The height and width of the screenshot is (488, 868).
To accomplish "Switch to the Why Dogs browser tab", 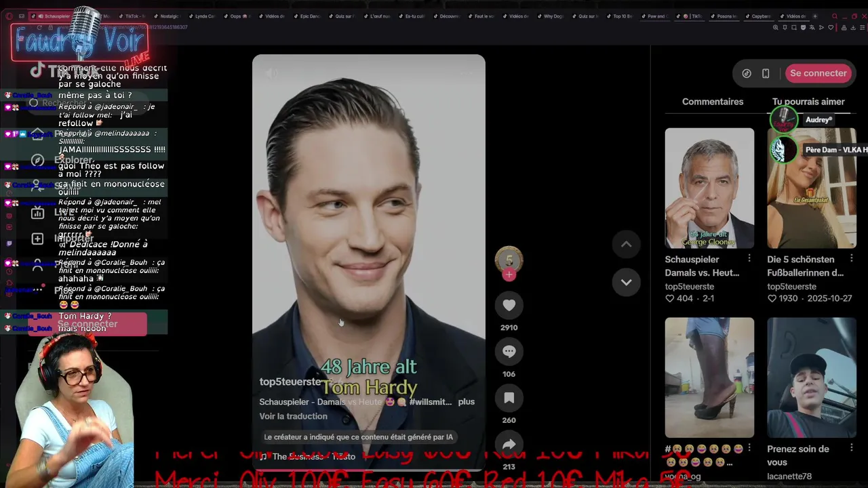I will (551, 16).
